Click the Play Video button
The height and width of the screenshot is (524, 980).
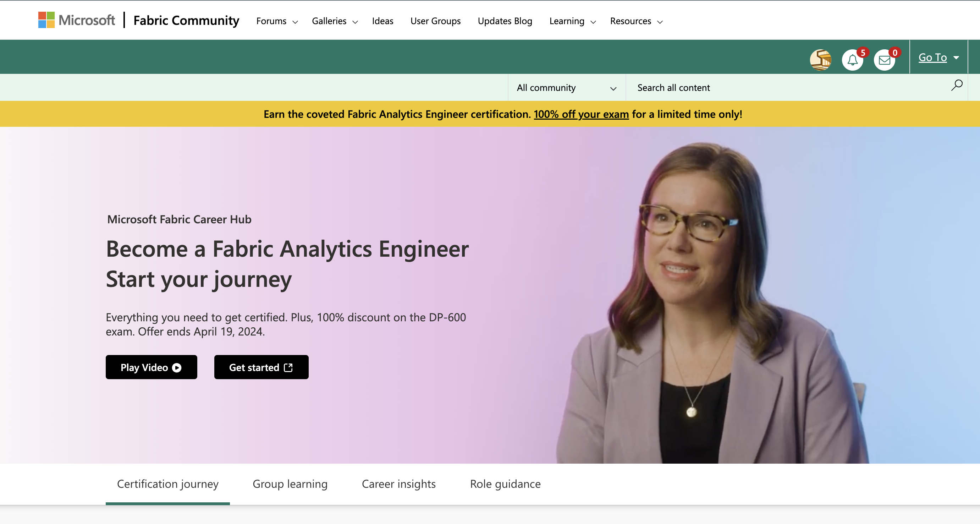point(152,367)
